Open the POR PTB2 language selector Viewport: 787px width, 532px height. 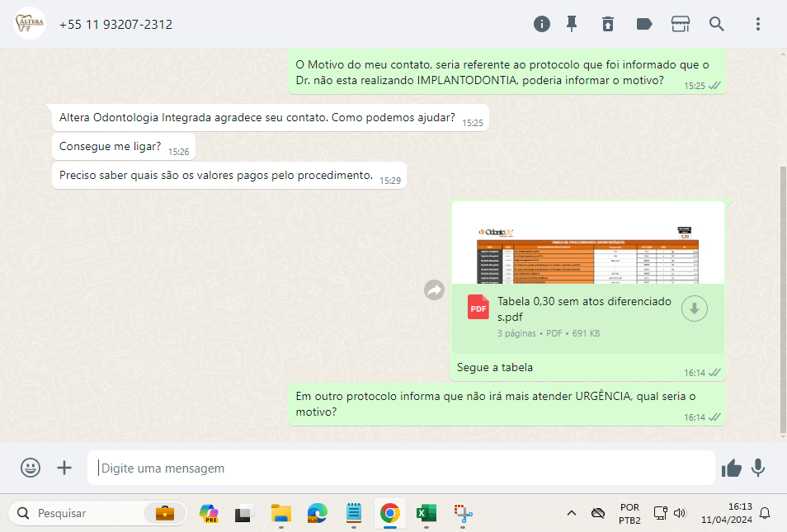point(629,513)
